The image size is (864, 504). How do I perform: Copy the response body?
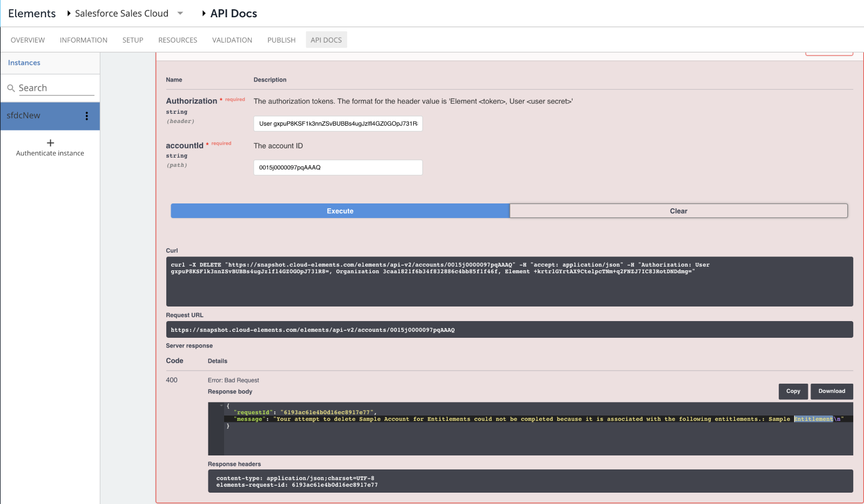pyautogui.click(x=793, y=391)
